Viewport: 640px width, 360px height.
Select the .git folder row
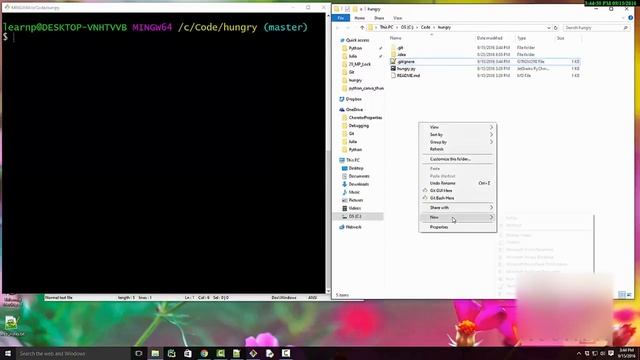click(484, 48)
